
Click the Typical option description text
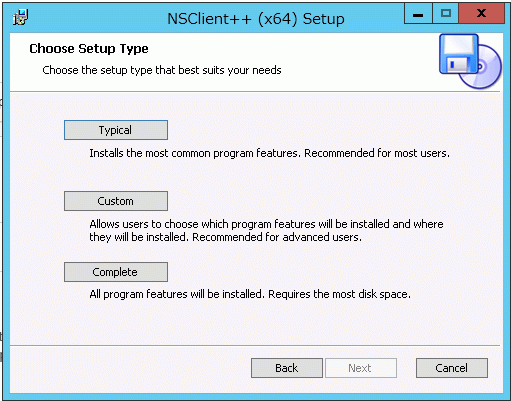(x=269, y=153)
